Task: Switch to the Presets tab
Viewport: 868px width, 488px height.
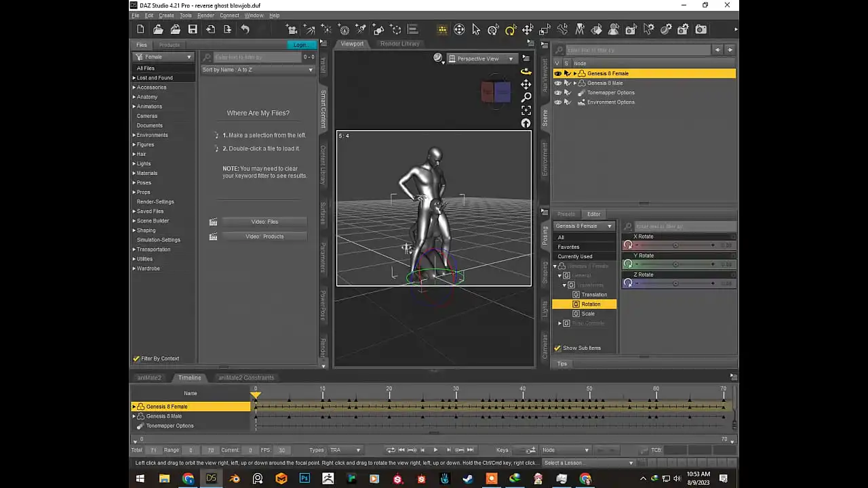Action: (566, 214)
